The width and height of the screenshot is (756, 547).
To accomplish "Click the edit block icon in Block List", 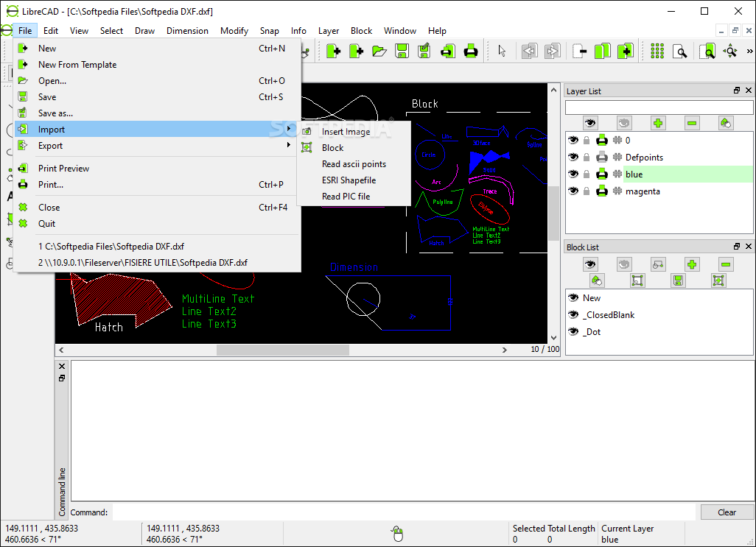I will click(637, 280).
